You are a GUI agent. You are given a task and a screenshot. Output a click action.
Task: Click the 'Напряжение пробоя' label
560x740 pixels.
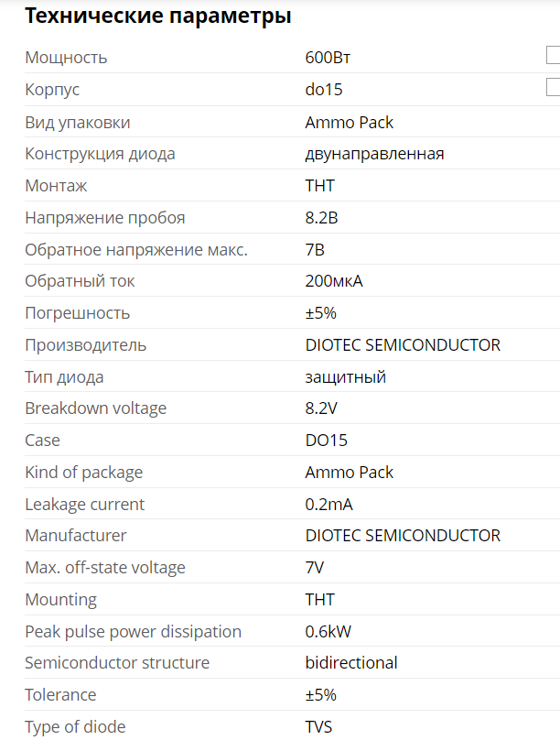pyautogui.click(x=105, y=218)
